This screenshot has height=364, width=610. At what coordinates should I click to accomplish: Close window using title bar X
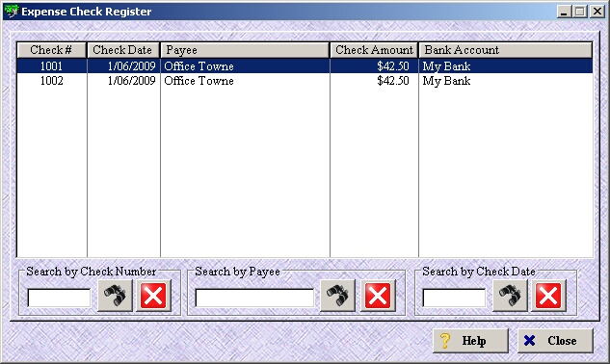click(597, 12)
